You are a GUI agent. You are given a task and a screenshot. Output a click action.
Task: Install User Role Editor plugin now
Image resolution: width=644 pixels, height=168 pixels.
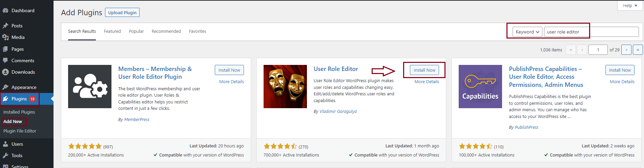(424, 70)
